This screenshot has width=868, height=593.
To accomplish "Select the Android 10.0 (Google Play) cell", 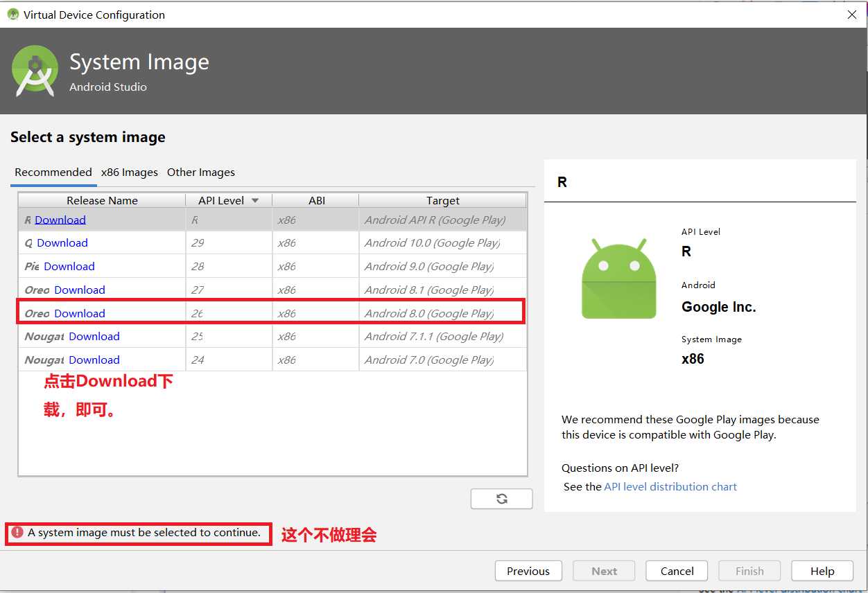I will pos(442,242).
